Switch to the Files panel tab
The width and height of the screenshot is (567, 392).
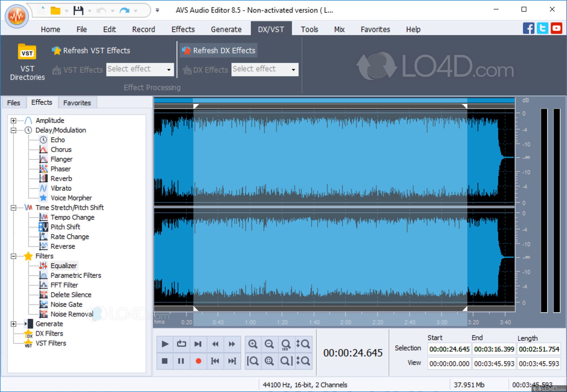coord(14,102)
